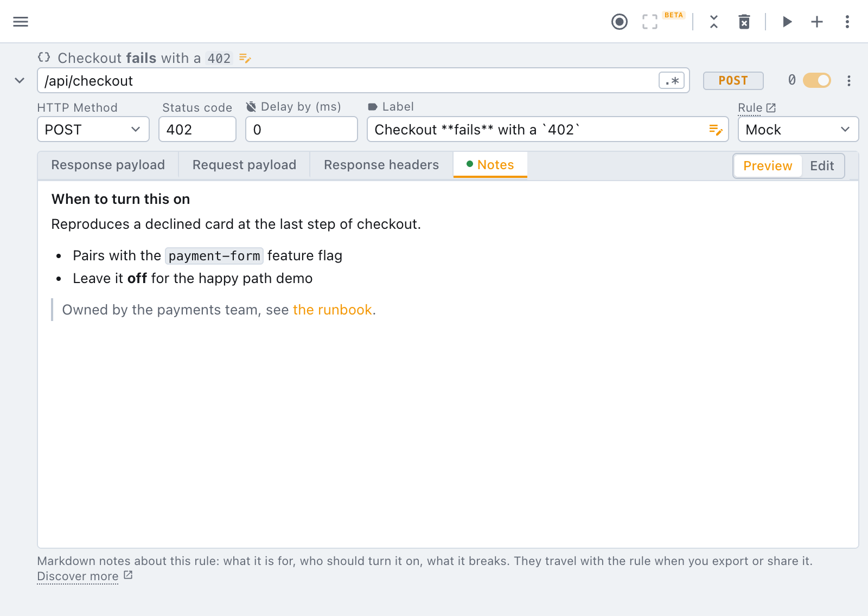Click the payment-form code snippet

(x=214, y=255)
